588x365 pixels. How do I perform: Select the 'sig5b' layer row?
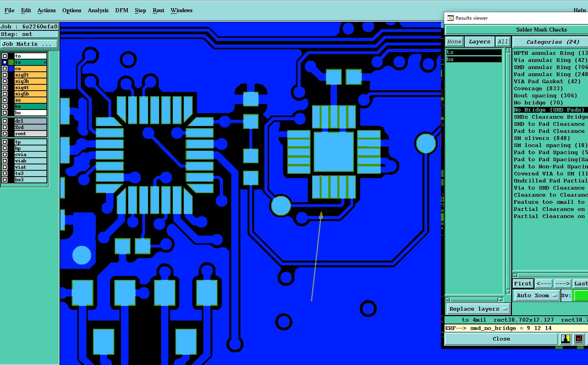pyautogui.click(x=31, y=94)
